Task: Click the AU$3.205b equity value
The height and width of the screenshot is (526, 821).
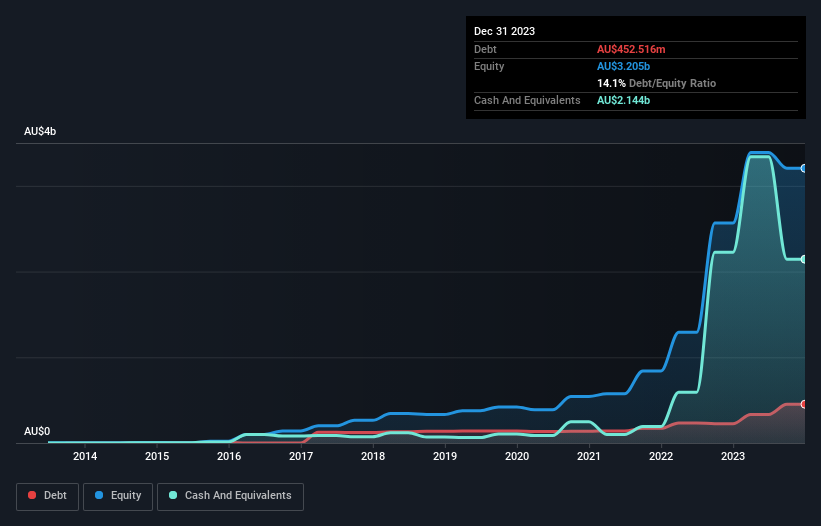Action: (623, 66)
